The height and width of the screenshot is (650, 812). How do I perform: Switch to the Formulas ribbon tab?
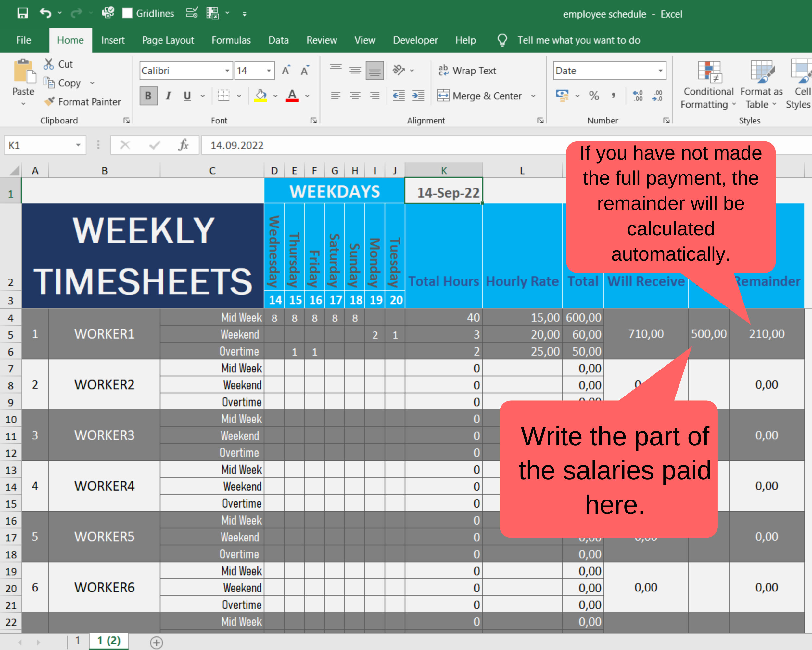coord(231,40)
